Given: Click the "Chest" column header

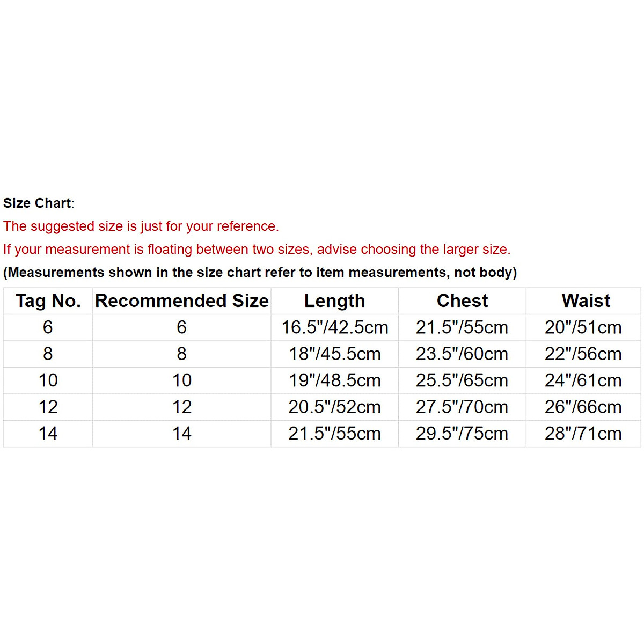Looking at the screenshot, I should coord(462,301).
